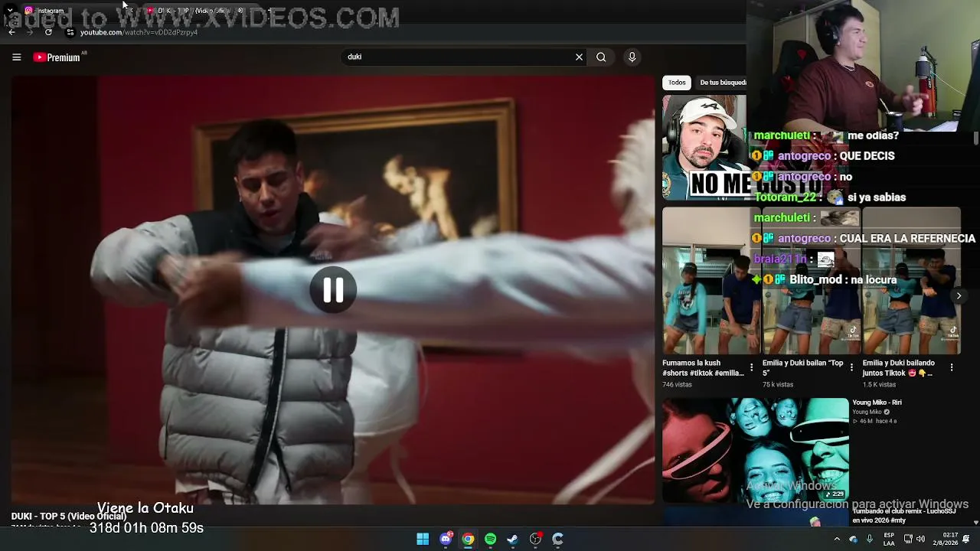
Task: Open the Chrome tab search dropdown
Action: [10, 11]
